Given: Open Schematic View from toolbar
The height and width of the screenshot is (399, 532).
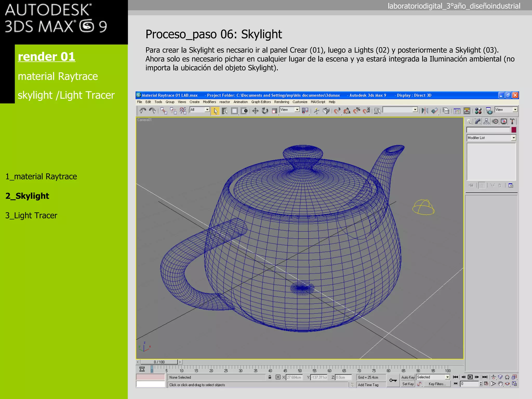Looking at the screenshot, I should (467, 111).
